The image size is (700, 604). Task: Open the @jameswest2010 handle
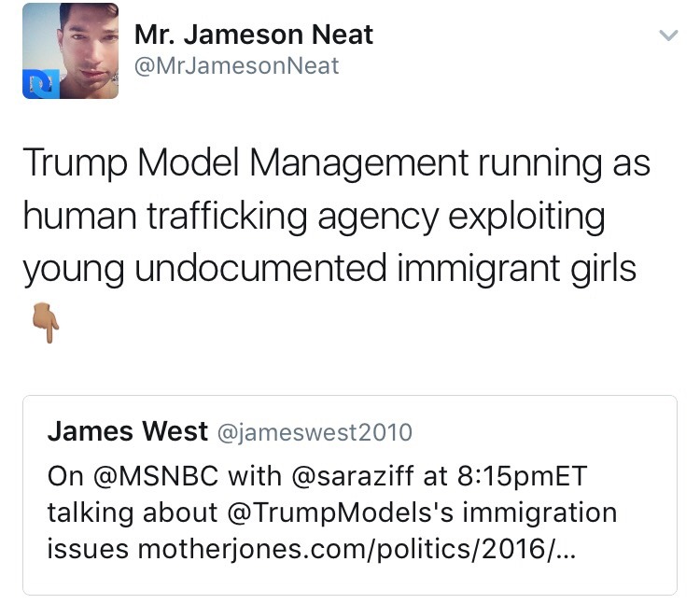pyautogui.click(x=314, y=432)
